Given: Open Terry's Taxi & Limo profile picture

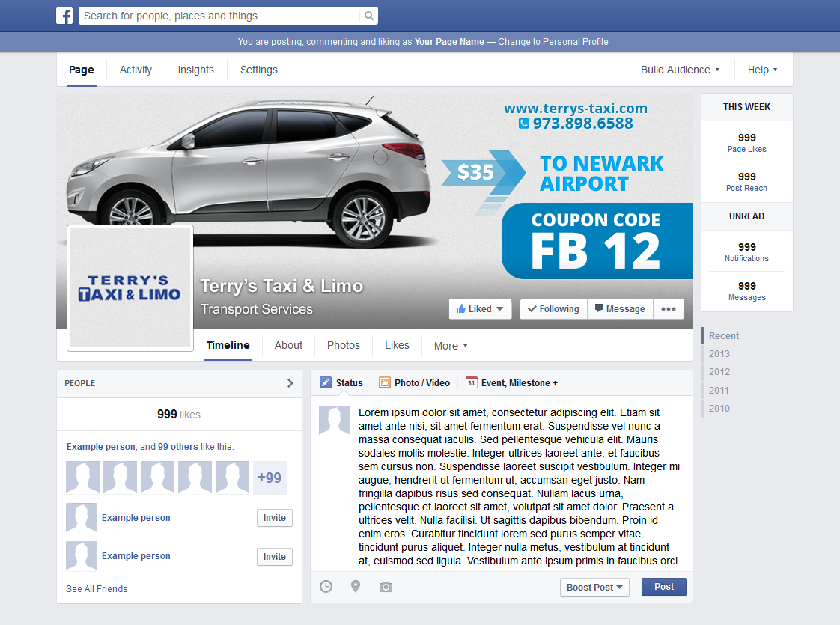Looking at the screenshot, I should (x=130, y=288).
